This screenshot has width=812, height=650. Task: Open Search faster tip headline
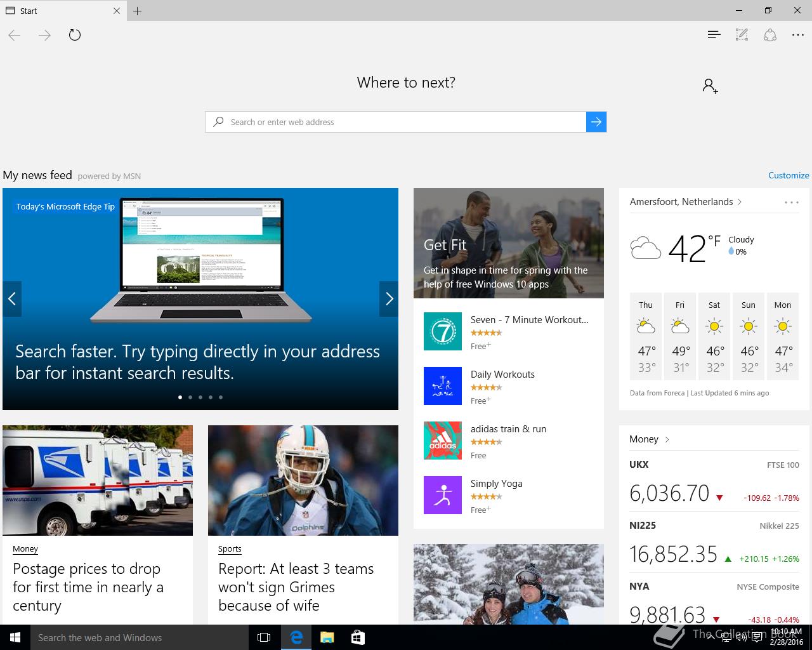(197, 362)
